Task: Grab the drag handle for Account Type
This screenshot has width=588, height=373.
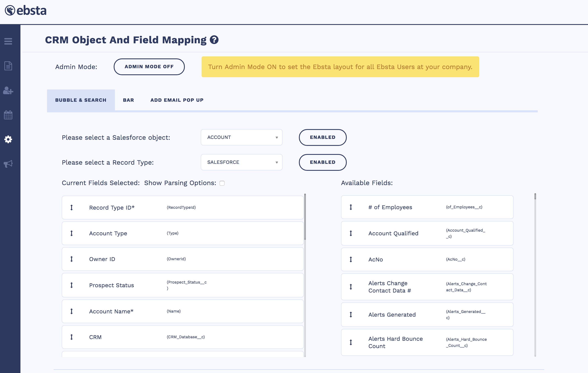Action: pos(72,233)
